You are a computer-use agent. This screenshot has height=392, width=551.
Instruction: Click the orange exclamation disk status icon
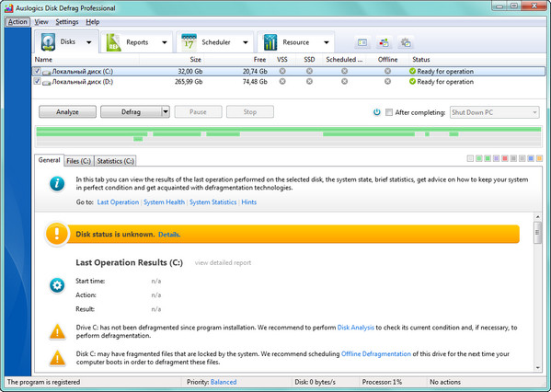[x=57, y=234]
